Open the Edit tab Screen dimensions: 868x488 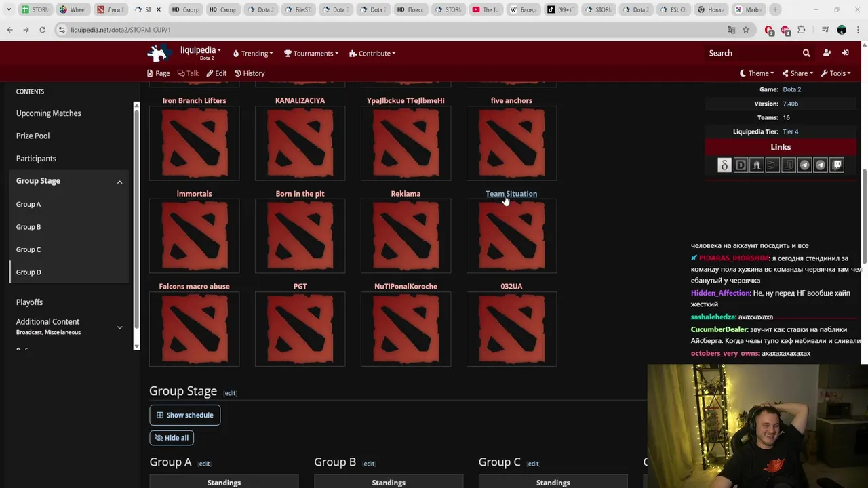(216, 73)
